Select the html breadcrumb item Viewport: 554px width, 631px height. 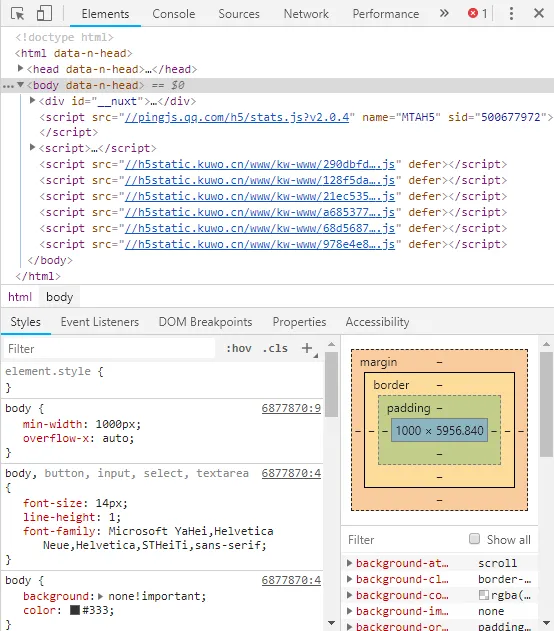[x=20, y=297]
